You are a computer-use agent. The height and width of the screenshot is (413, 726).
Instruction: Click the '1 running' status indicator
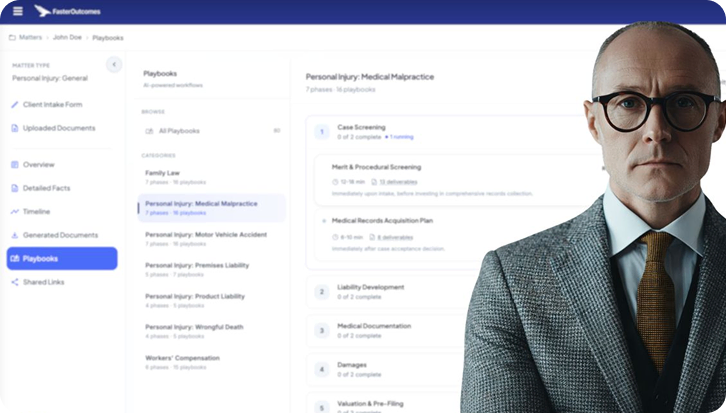pos(399,137)
